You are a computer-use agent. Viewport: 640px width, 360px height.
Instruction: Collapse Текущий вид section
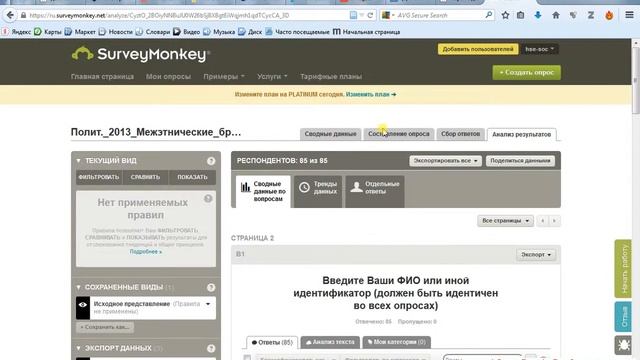pos(78,161)
